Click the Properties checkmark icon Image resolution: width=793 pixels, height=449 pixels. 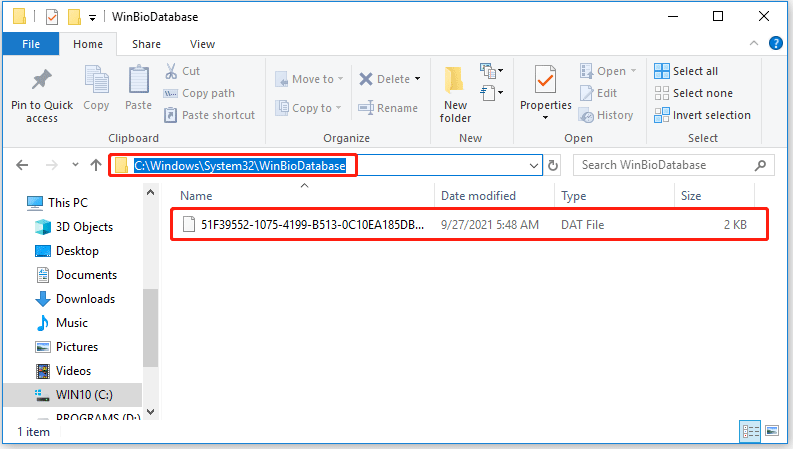(545, 80)
